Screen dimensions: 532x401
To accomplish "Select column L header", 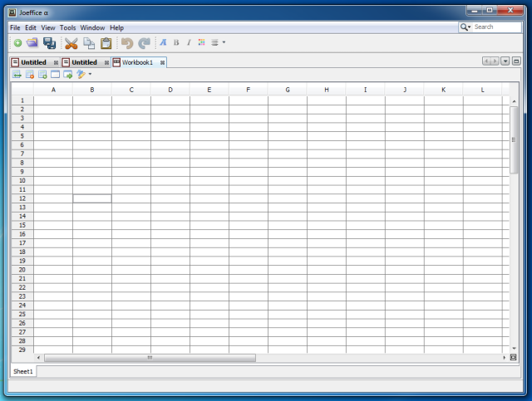I will click(482, 90).
